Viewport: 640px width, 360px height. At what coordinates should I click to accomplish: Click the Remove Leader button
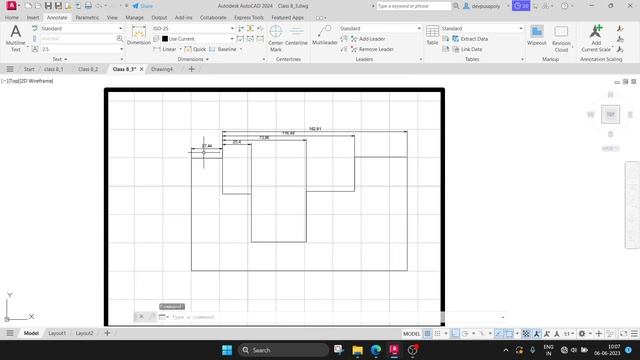[x=372, y=49]
